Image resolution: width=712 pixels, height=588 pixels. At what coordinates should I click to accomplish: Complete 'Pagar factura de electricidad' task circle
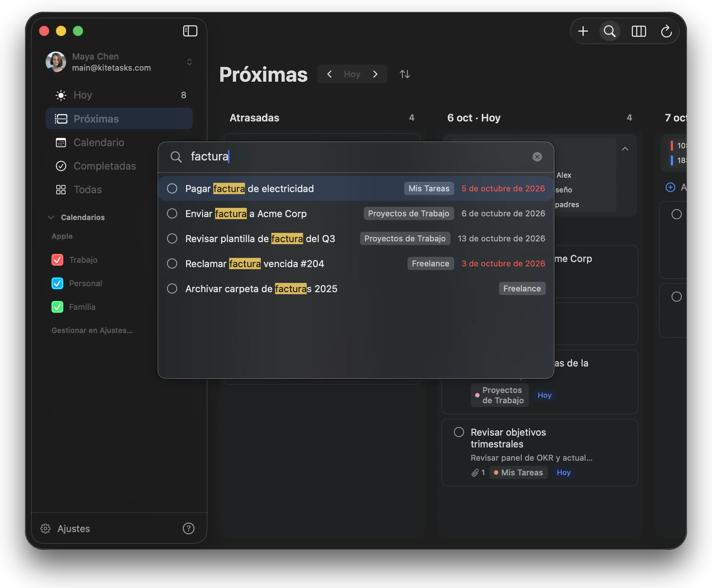[172, 188]
